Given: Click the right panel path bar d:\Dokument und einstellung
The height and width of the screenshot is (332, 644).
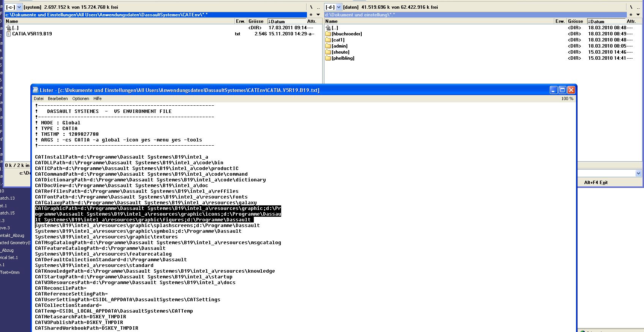Looking at the screenshot, I should click(475, 15).
